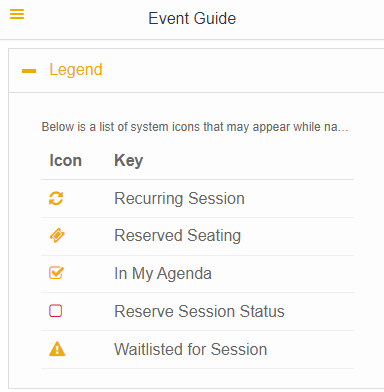Toggle the In My Agenda checked box
384x392 pixels.
coord(56,273)
